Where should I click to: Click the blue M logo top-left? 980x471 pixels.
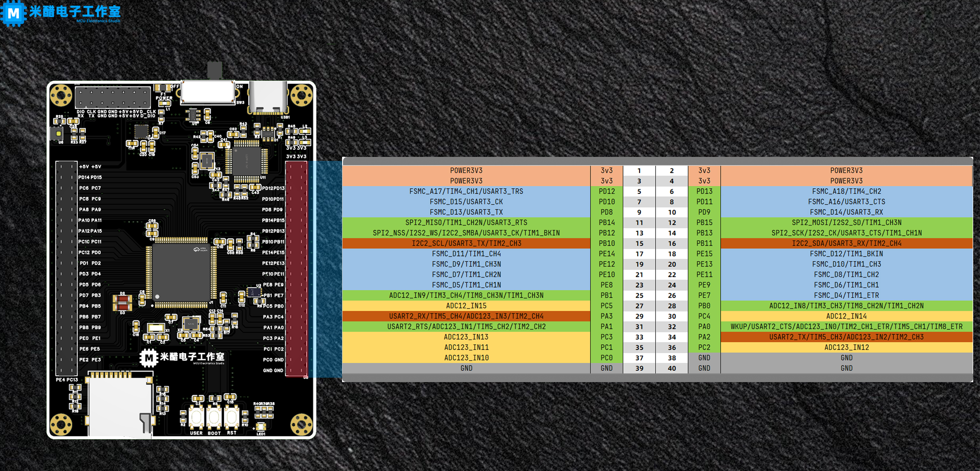click(x=13, y=13)
